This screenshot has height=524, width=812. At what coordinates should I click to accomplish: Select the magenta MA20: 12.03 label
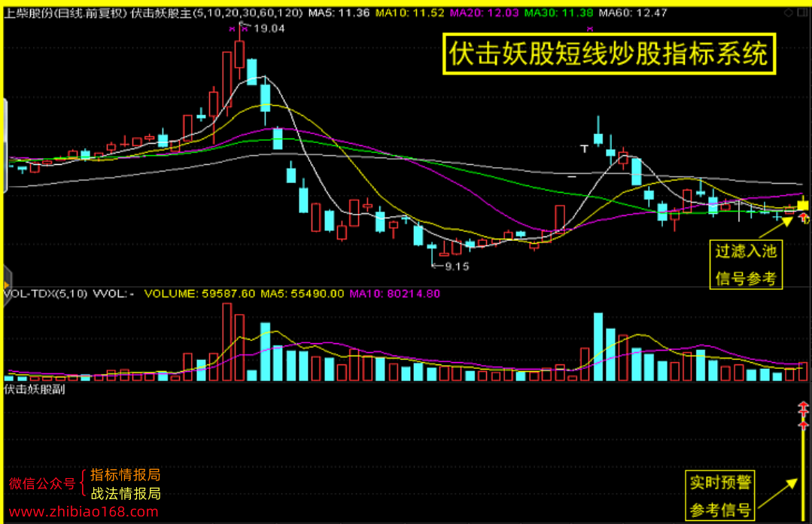click(x=484, y=13)
